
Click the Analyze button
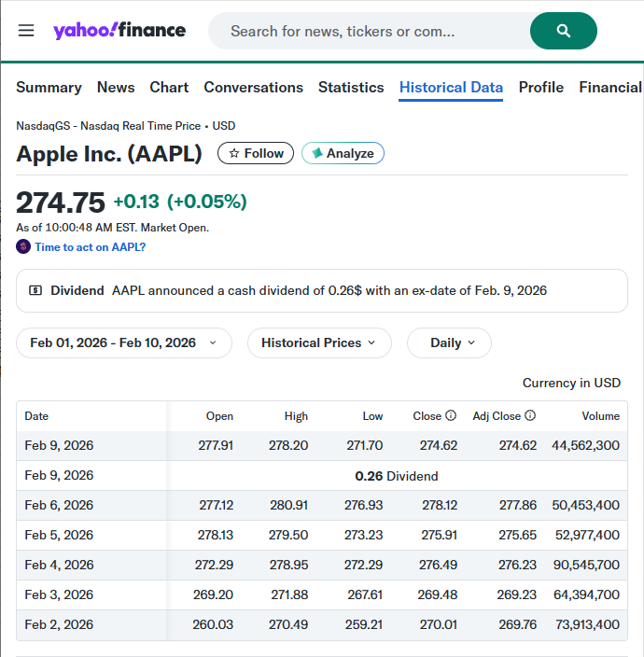(x=343, y=153)
